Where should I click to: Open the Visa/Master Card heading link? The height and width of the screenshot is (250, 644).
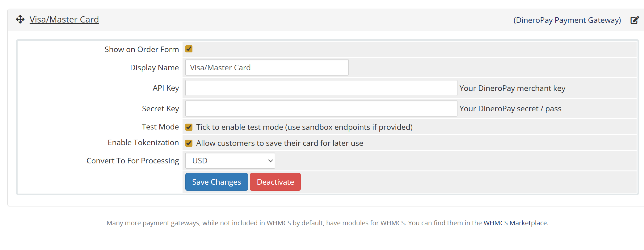(x=64, y=19)
